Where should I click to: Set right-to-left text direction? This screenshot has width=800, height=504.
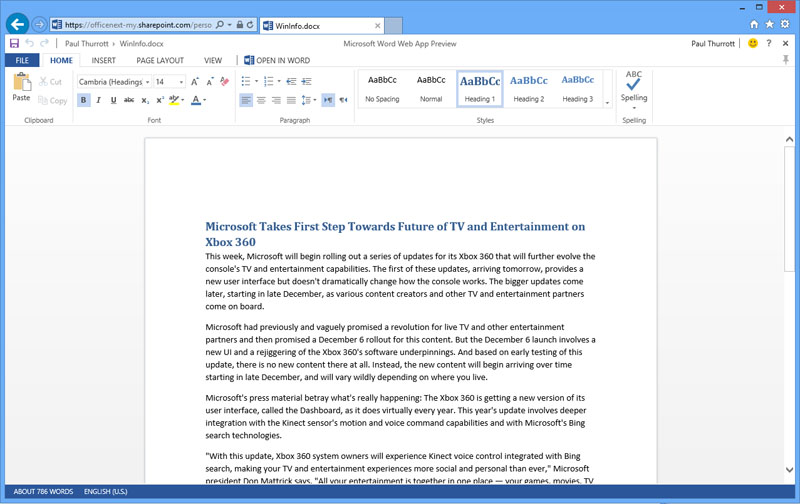pyautogui.click(x=343, y=100)
